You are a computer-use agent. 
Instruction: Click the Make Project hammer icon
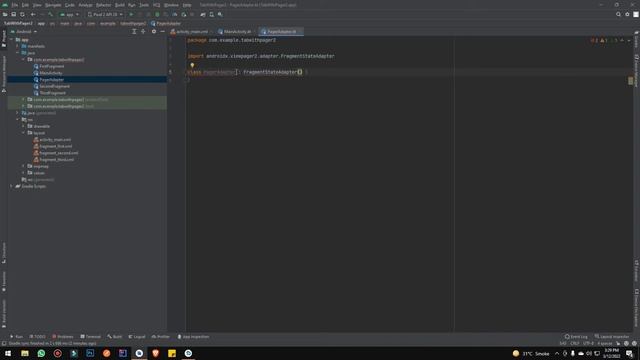click(x=51, y=14)
